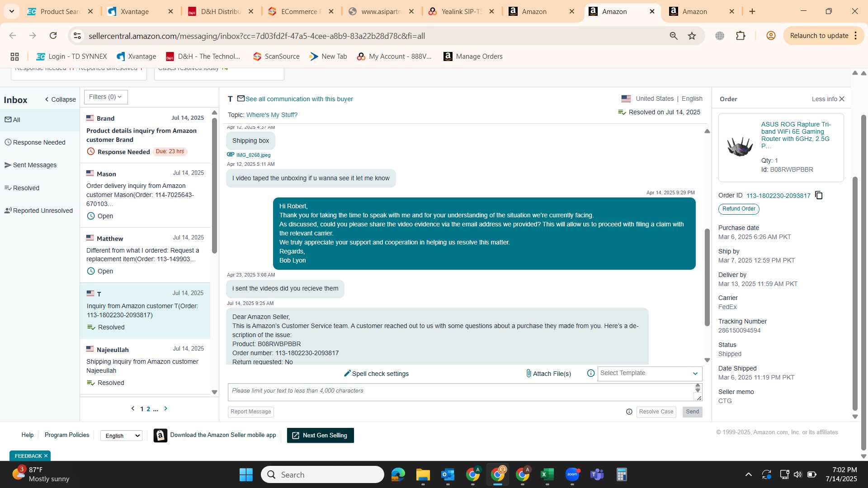This screenshot has height=488, width=868.
Task: Open Zoom from the taskbar
Action: 572,474
